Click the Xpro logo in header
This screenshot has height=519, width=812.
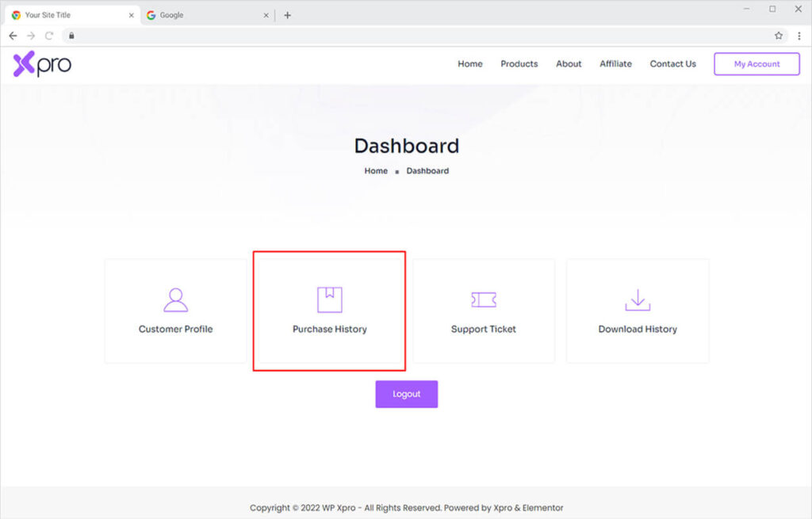(x=42, y=64)
